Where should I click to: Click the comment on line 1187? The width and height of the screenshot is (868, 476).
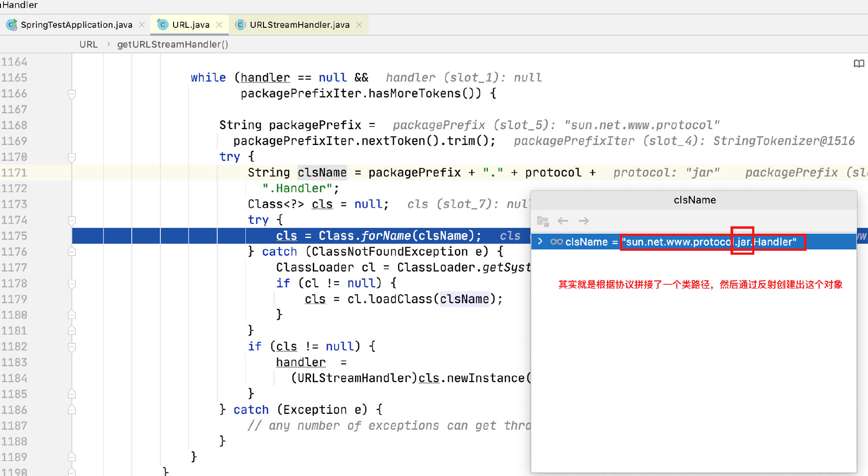point(390,426)
